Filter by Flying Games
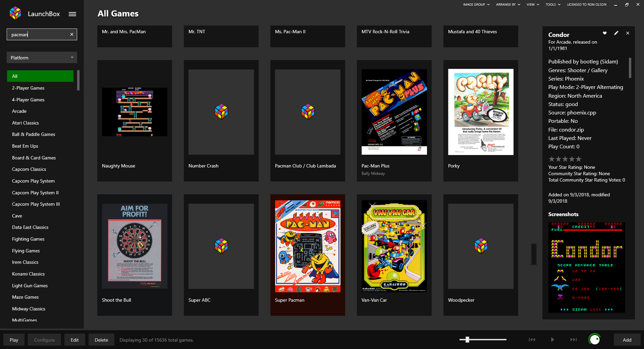Screen dimensions: 644x349 coord(26,251)
